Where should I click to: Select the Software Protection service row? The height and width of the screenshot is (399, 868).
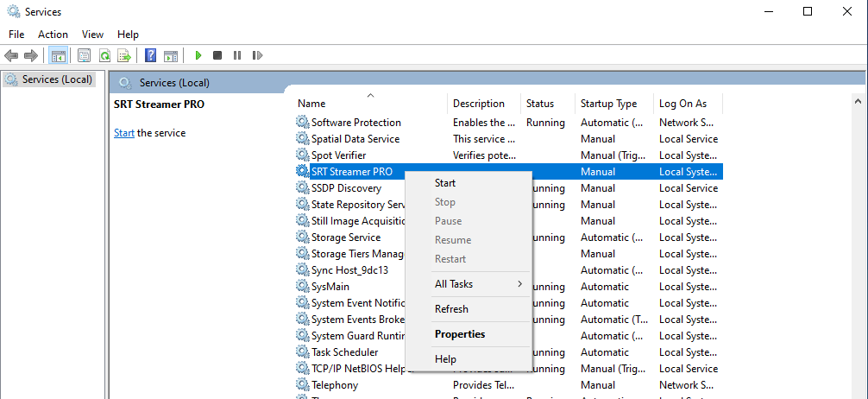point(508,123)
